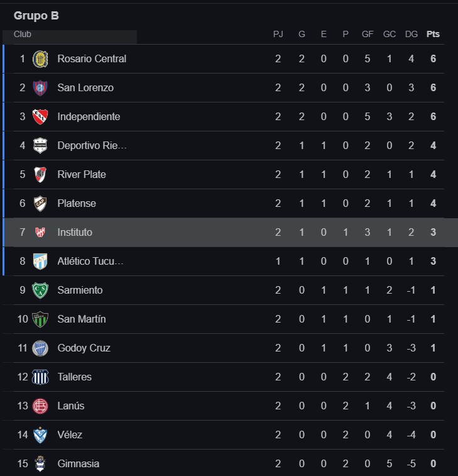This screenshot has width=458, height=476.
Task: Click the Lanús maroon crest icon
Action: (x=40, y=406)
